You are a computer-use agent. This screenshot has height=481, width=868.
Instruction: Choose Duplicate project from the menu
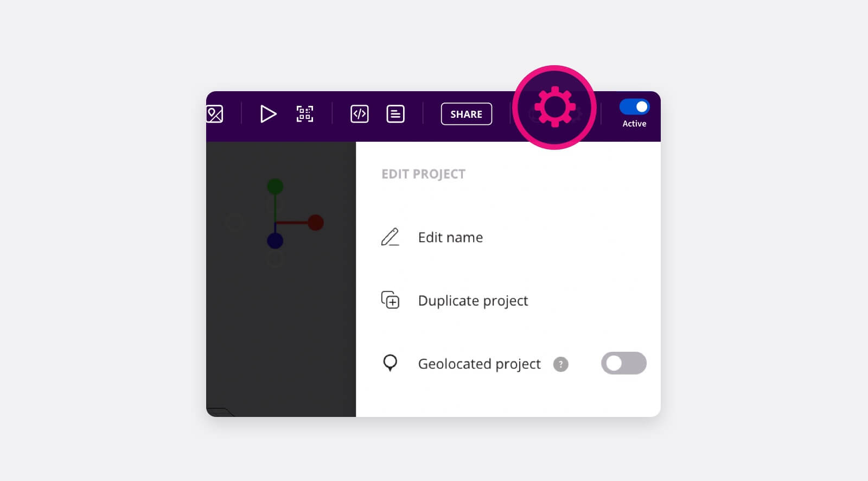click(x=473, y=301)
